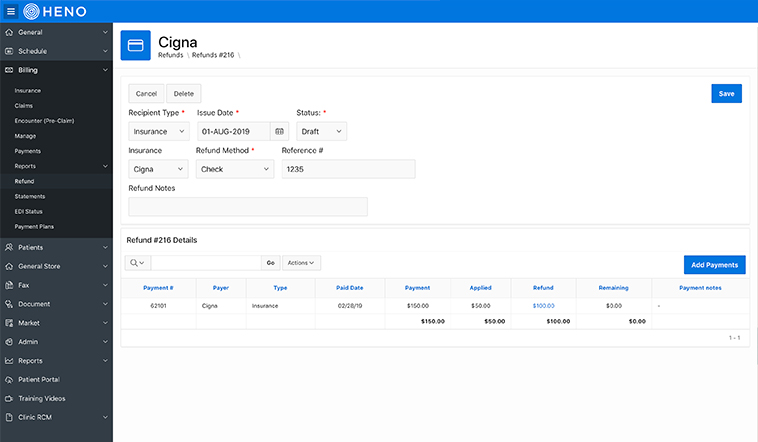Screen dimensions: 758x442
Task: Toggle the hamburger navigation menu
Action: pos(11,11)
